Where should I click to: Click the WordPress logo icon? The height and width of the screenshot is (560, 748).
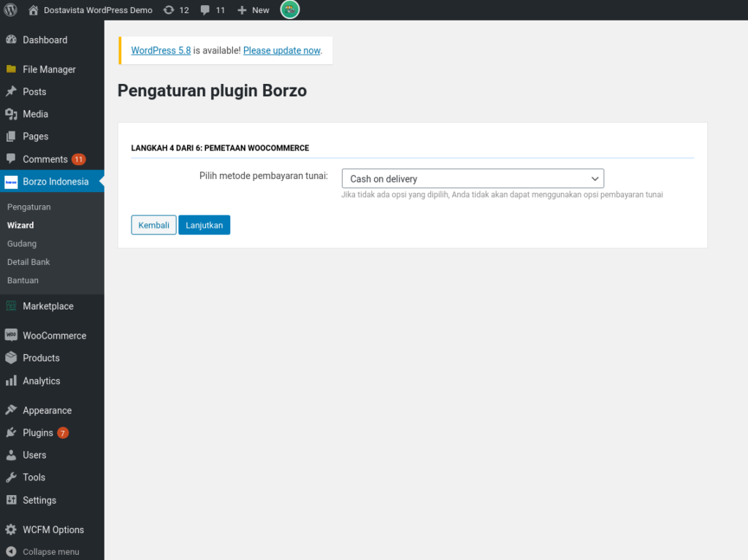[x=10, y=9]
